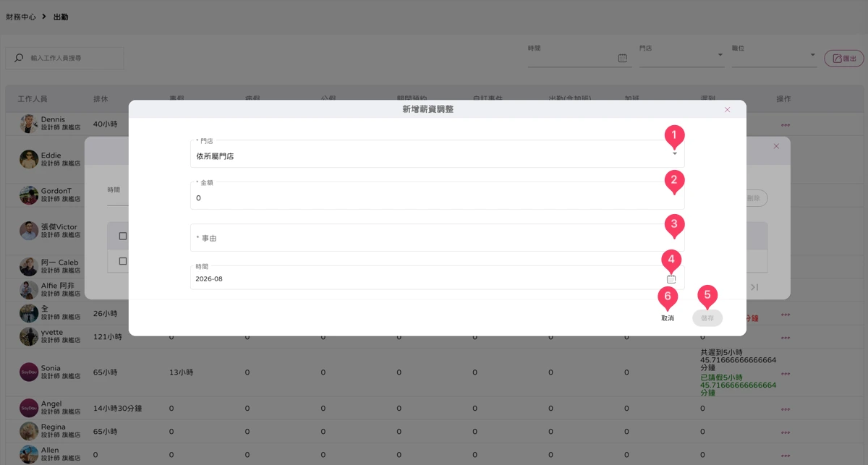
Task: Expand the 門店 dropdown in salary dialog
Action: tap(675, 153)
